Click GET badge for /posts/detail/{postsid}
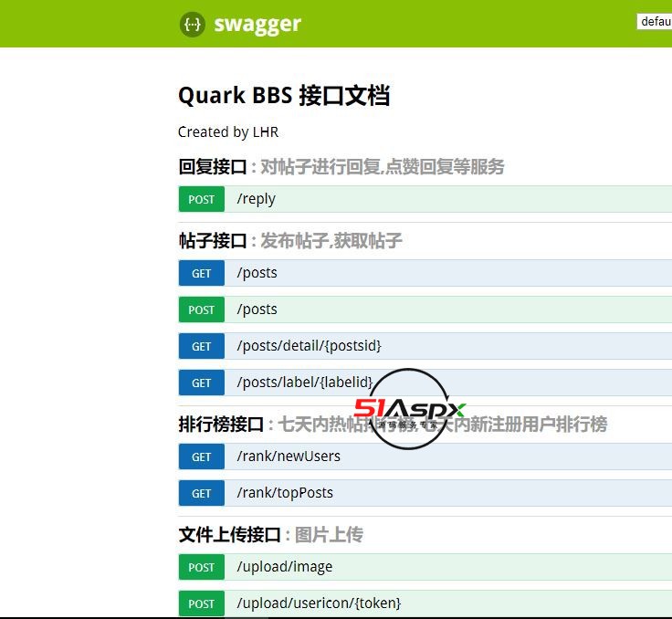Image resolution: width=672 pixels, height=619 pixels. 202,346
